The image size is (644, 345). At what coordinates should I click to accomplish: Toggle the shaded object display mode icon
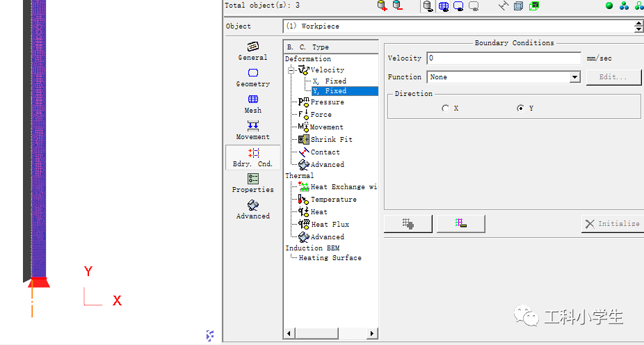(x=428, y=6)
